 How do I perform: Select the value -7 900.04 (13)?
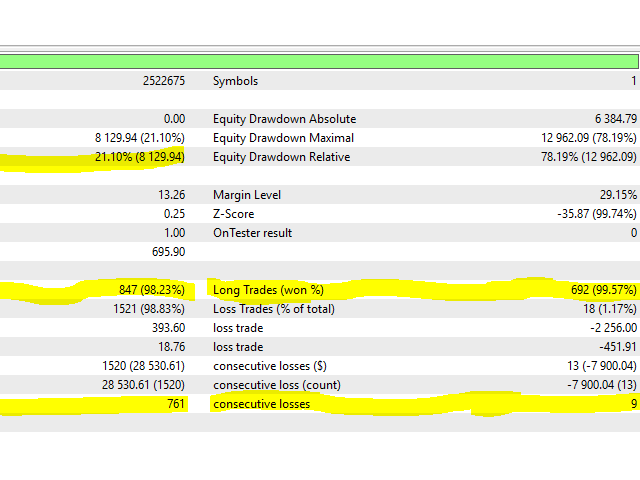pos(602,385)
